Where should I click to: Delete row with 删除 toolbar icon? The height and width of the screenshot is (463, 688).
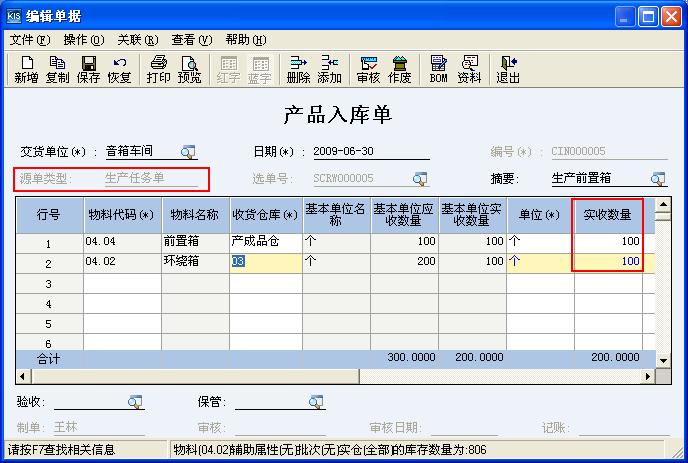[x=298, y=69]
